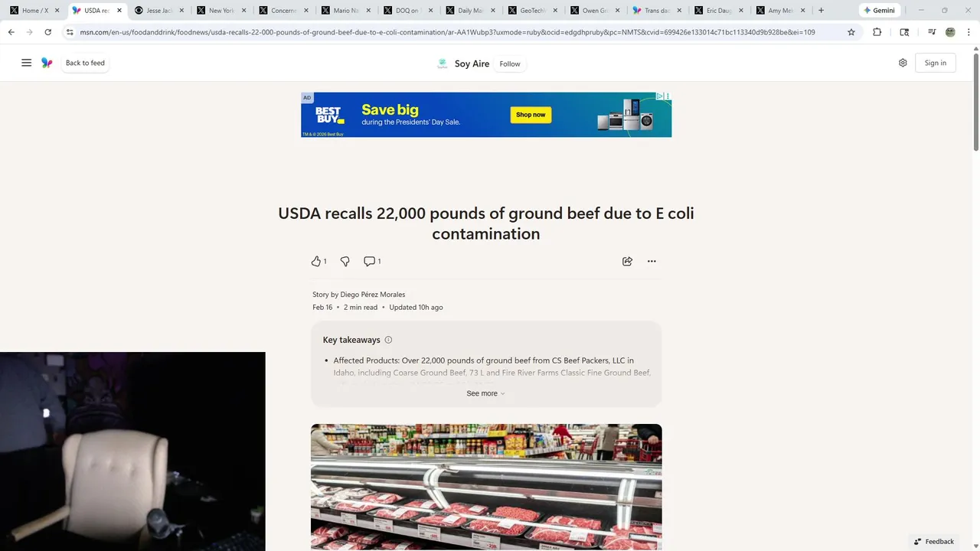The image size is (980, 551).
Task: Click Shop now on Best Buy ad
Action: (531, 115)
